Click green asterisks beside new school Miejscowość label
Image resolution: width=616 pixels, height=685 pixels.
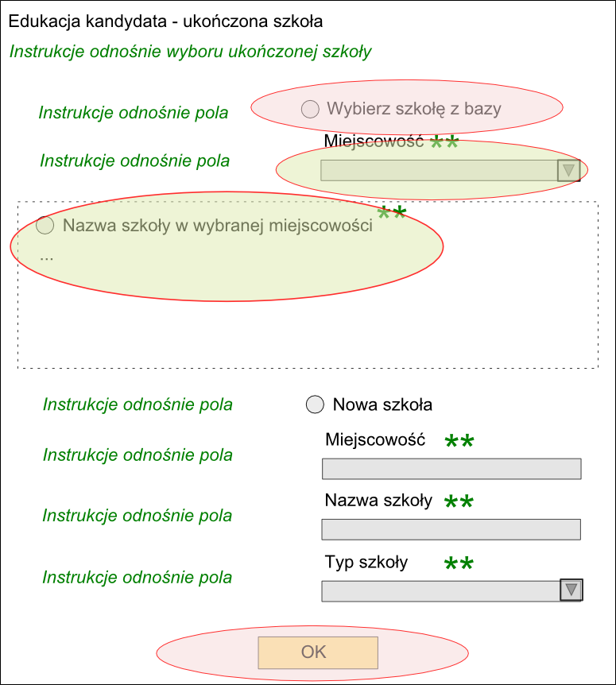pos(459,441)
